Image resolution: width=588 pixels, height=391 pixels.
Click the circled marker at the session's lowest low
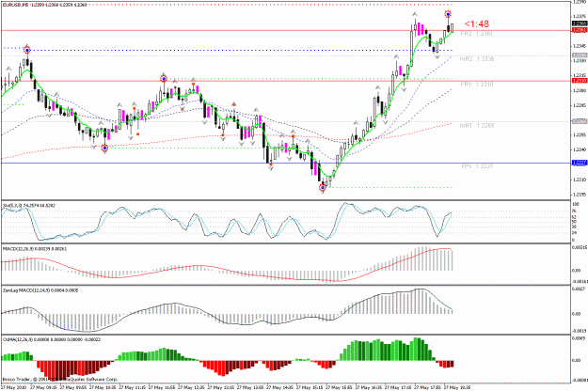click(322, 187)
